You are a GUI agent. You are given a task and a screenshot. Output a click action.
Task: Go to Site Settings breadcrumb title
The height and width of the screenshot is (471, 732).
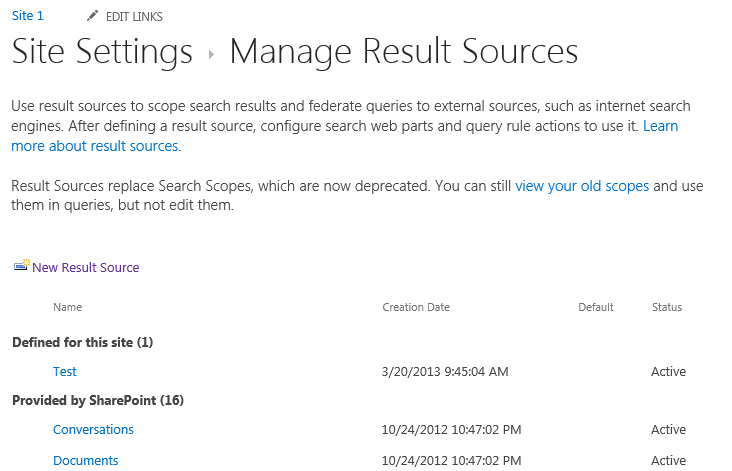click(102, 51)
